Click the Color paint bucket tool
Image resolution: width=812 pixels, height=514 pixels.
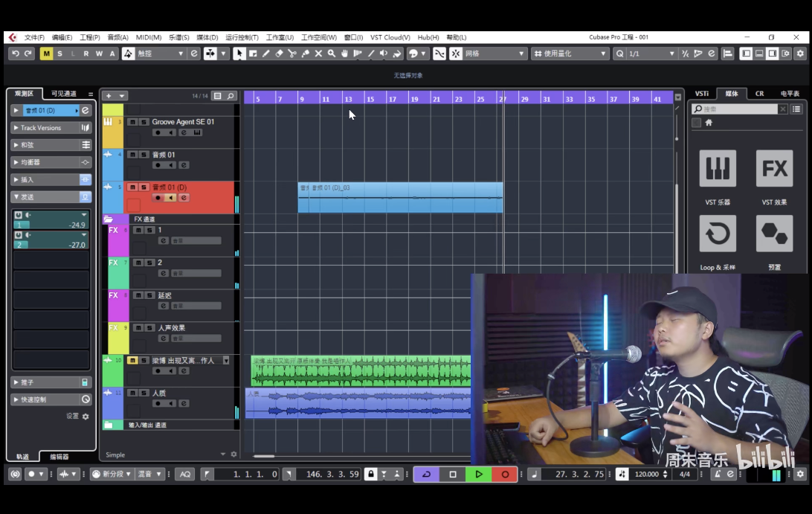397,54
